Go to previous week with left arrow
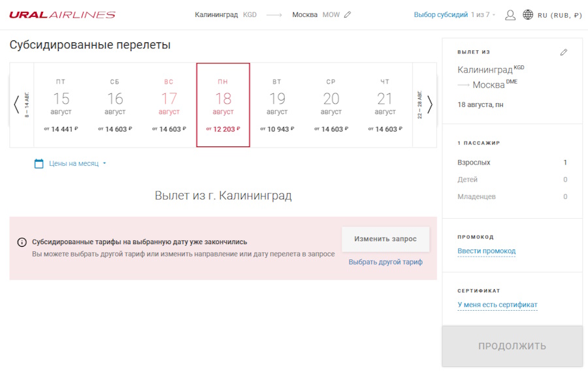 tap(17, 104)
